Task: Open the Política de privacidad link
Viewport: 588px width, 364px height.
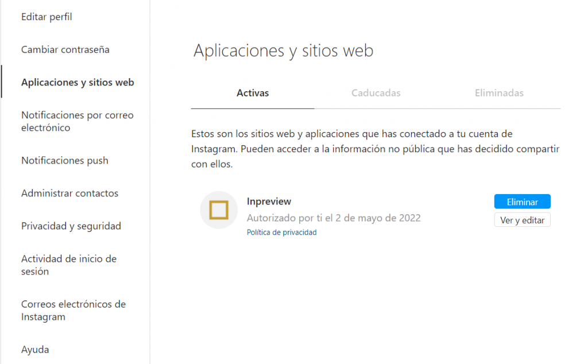Action: point(281,233)
